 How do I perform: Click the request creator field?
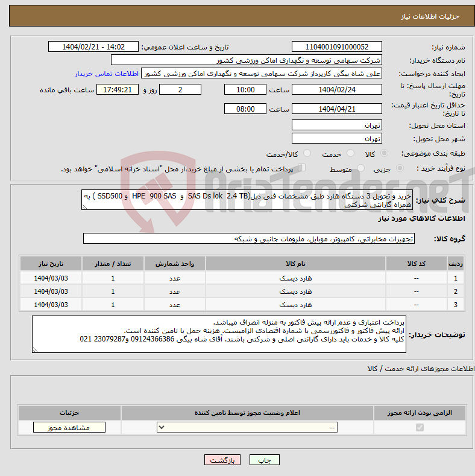(262, 74)
